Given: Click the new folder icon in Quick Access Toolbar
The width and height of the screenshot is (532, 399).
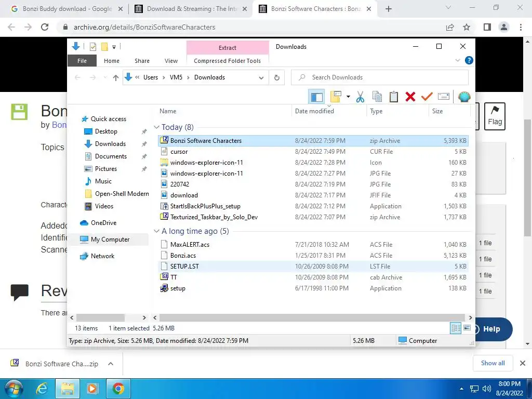Looking at the screenshot, I should pyautogui.click(x=104, y=47).
